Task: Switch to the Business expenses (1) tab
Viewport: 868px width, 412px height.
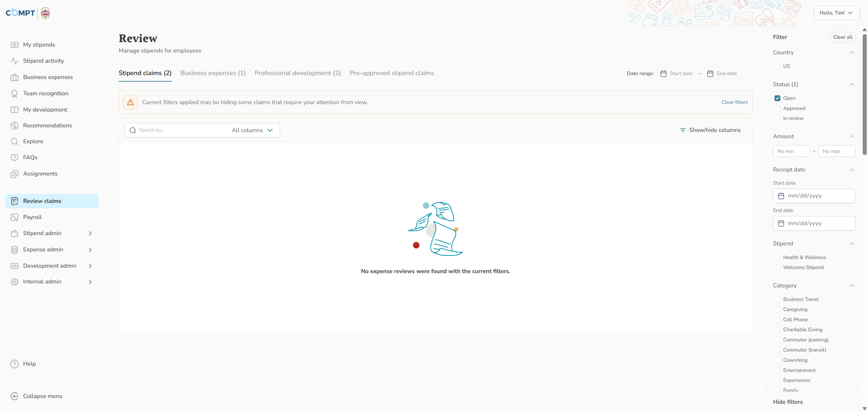Action: (213, 73)
